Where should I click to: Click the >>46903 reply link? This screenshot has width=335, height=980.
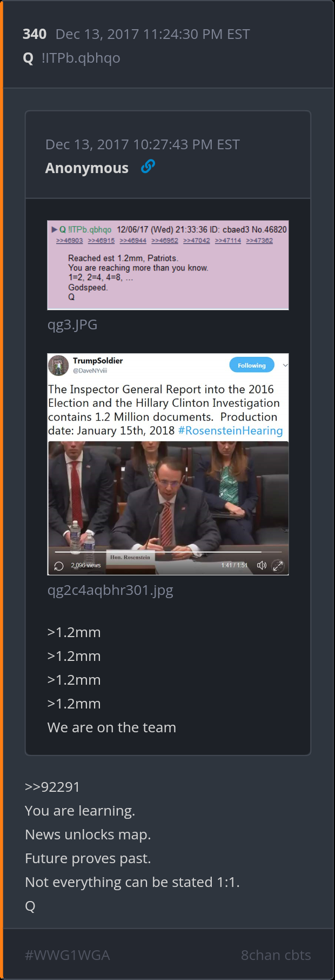point(69,241)
